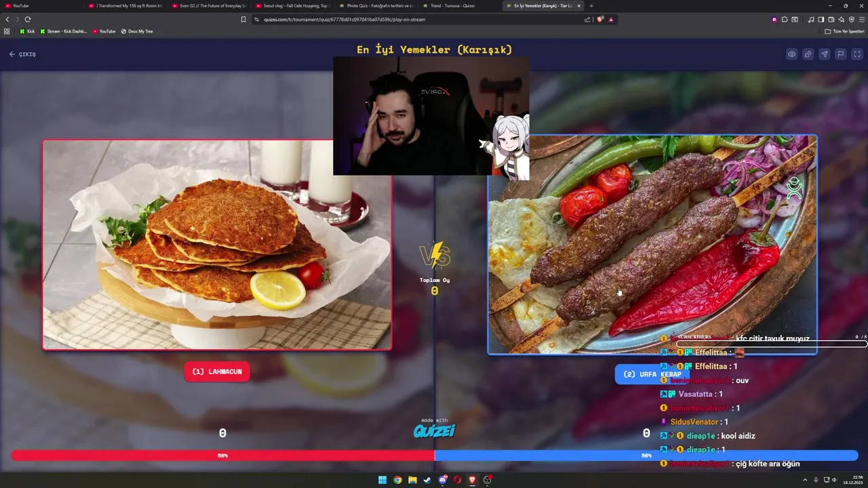
Task: Click the ÇIKIŞ back arrow link
Action: coord(22,54)
